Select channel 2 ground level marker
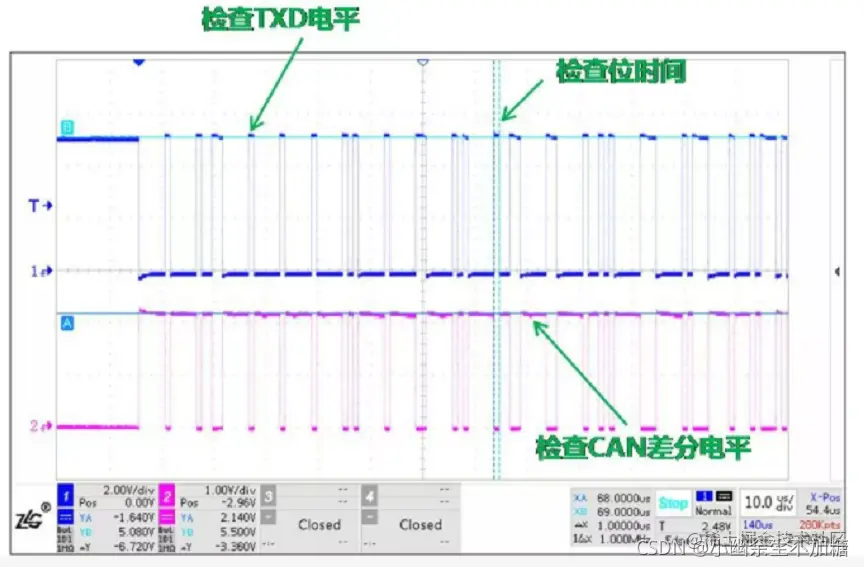This screenshot has height=567, width=864. (x=41, y=426)
